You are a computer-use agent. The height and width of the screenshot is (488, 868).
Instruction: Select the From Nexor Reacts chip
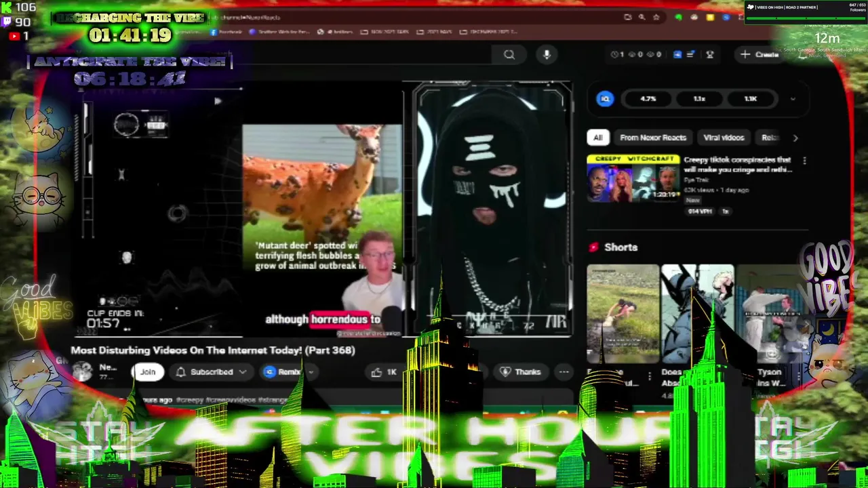tap(653, 138)
